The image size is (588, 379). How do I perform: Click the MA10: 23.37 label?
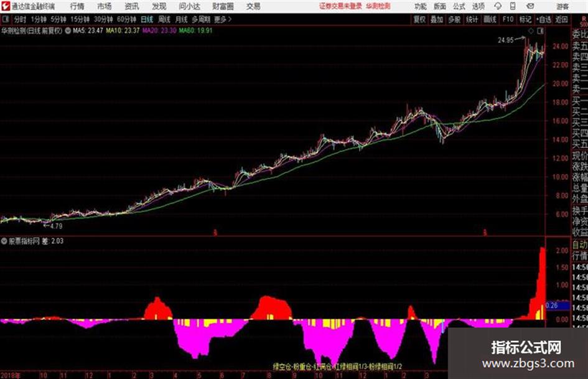123,30
